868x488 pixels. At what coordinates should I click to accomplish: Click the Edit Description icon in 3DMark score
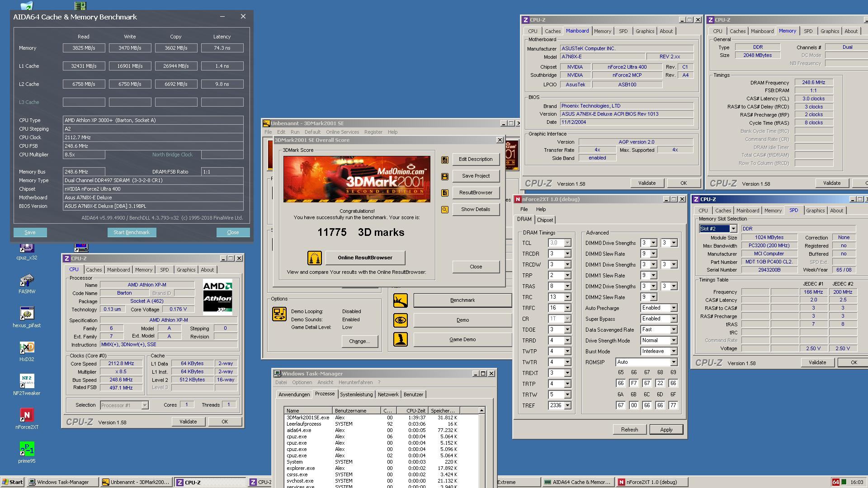coord(445,160)
